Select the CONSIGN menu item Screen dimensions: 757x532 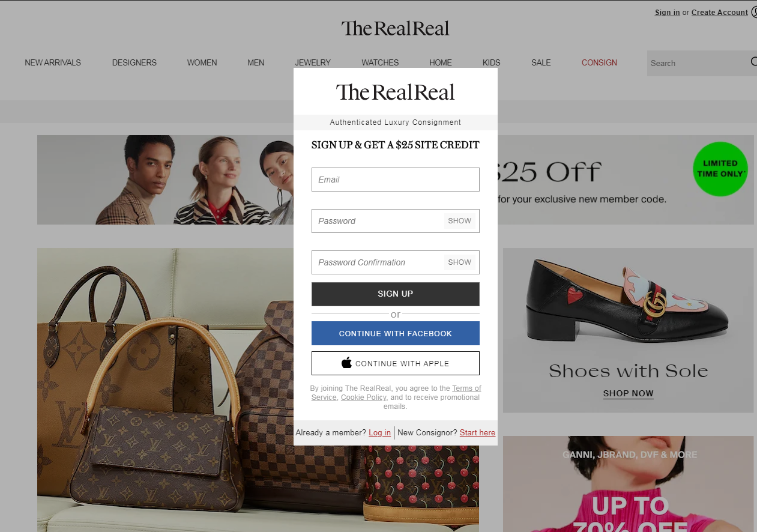tap(599, 62)
